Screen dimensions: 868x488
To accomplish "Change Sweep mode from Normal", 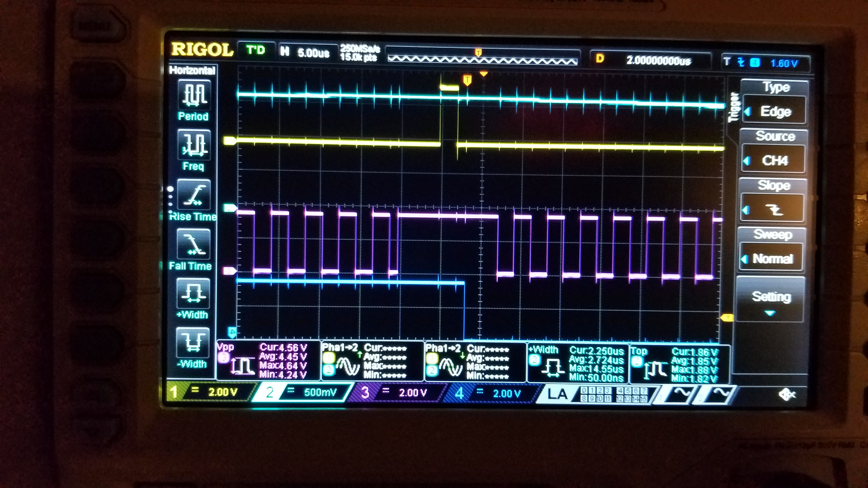I will point(772,258).
